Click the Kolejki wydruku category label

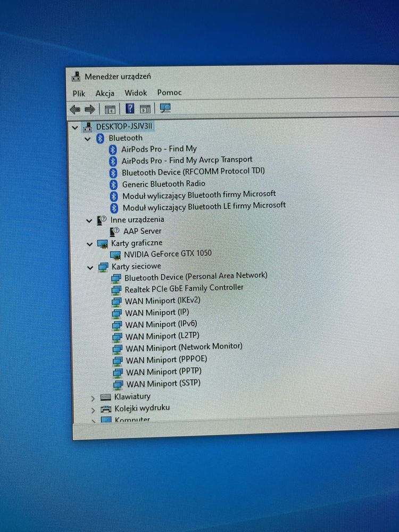click(x=142, y=408)
